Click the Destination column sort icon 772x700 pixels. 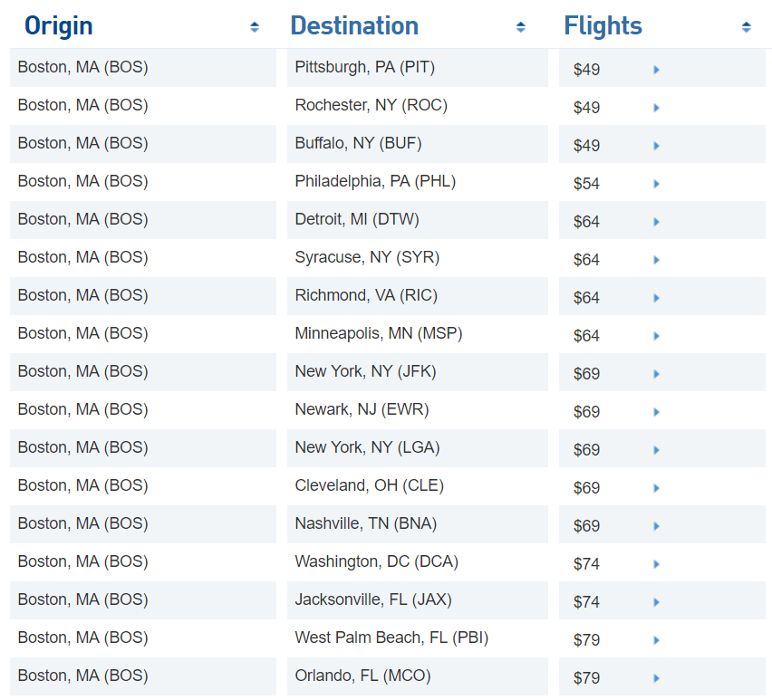[x=521, y=27]
